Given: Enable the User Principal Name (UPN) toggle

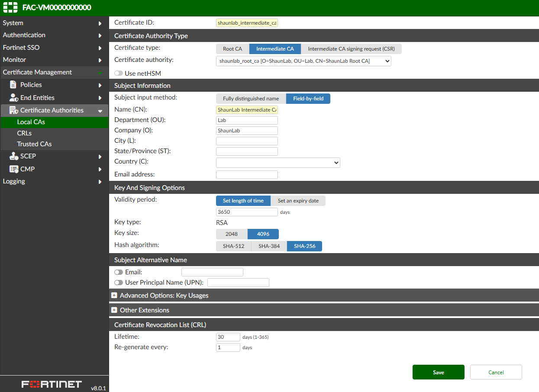Looking at the screenshot, I should (x=119, y=283).
